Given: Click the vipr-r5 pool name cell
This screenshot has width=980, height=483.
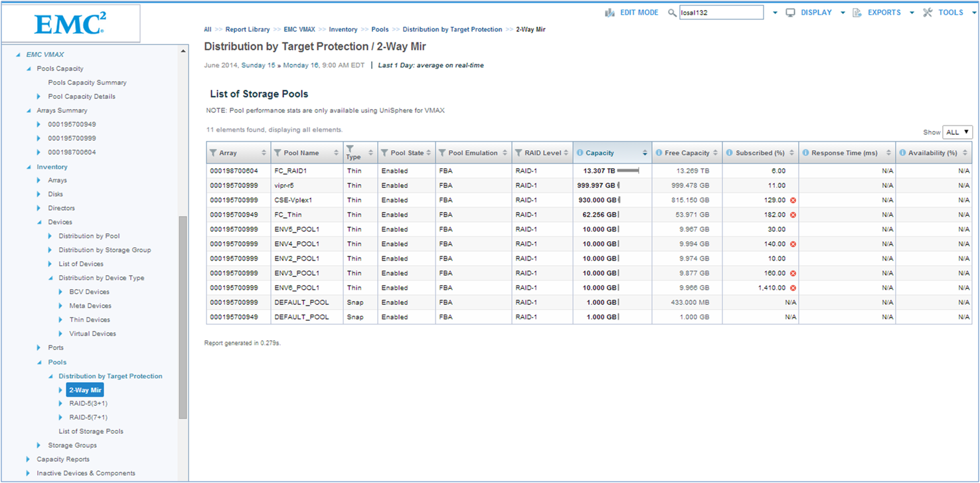Looking at the screenshot, I should [307, 185].
